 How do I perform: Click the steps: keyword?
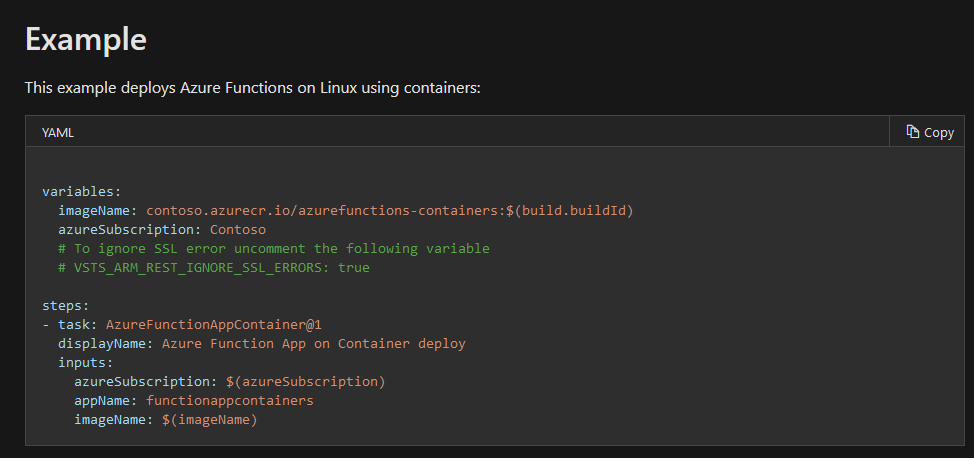66,306
